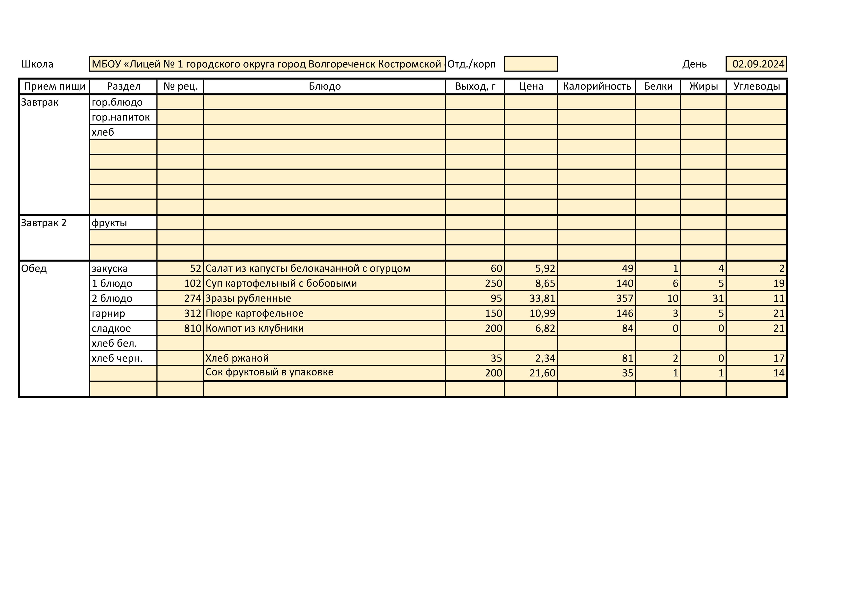Select the 'гор.напиток' section cell

coord(123,117)
